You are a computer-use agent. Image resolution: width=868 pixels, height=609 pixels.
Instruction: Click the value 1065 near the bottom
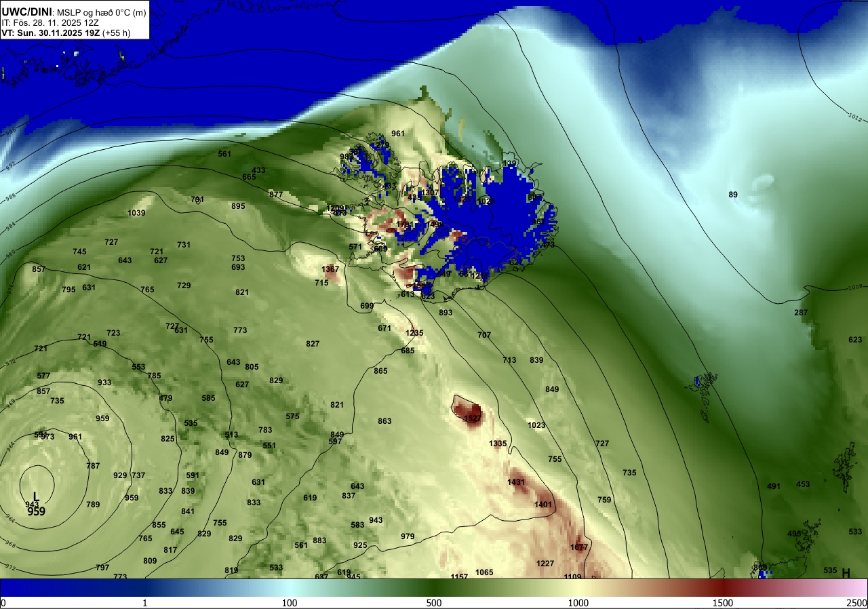coord(484,572)
